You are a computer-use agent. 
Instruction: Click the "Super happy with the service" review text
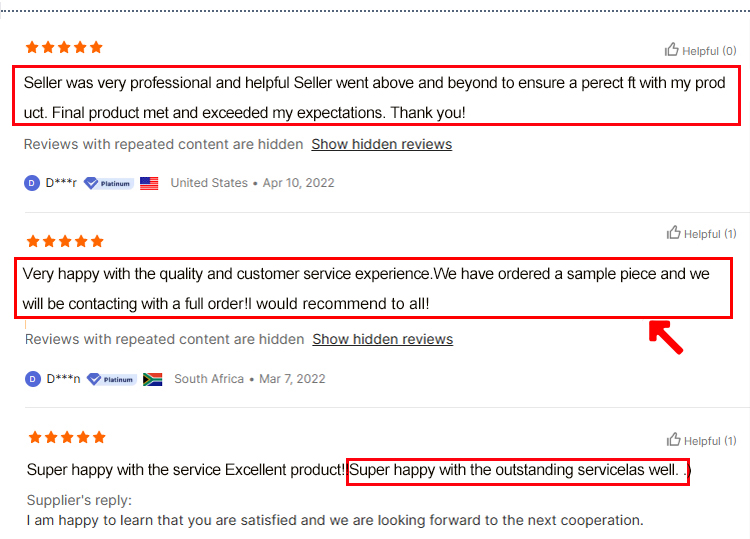pos(358,470)
